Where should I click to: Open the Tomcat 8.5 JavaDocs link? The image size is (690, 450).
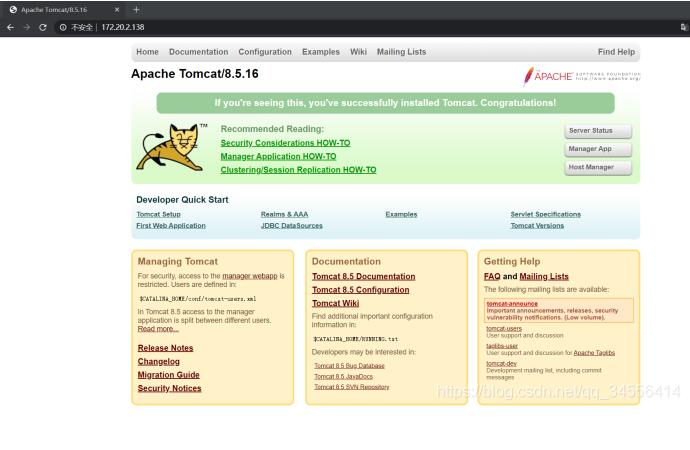343,377
